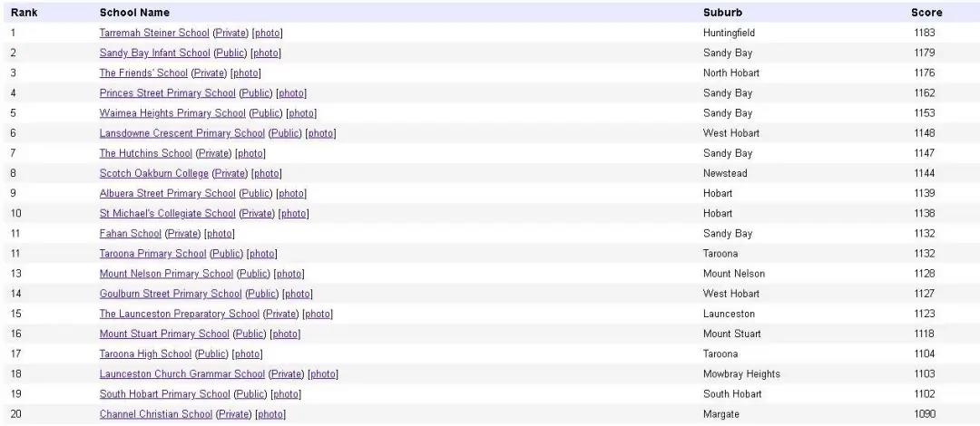Open Channel Christian School link

pos(156,413)
